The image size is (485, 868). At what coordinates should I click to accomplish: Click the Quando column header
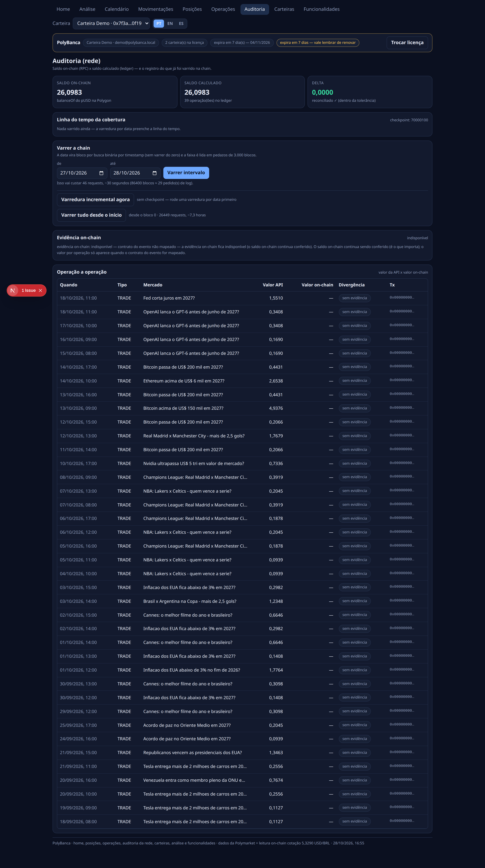[x=69, y=285]
